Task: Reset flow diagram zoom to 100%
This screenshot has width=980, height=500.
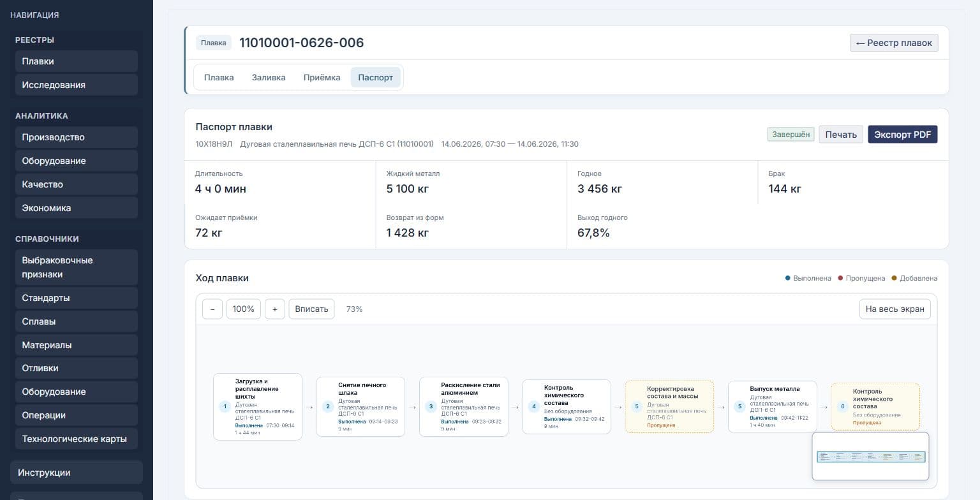Action: (244, 309)
